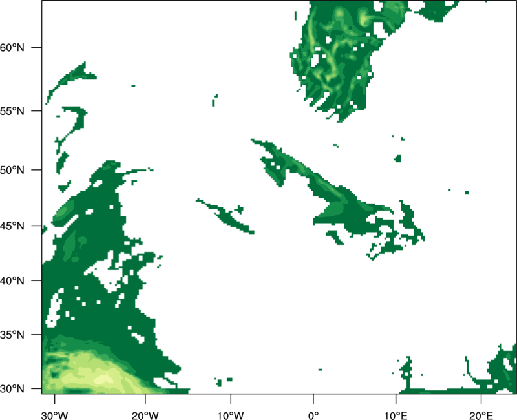This screenshot has width=517, height=420.
Task: Click the 55°N latitude label
Action: click(x=12, y=111)
